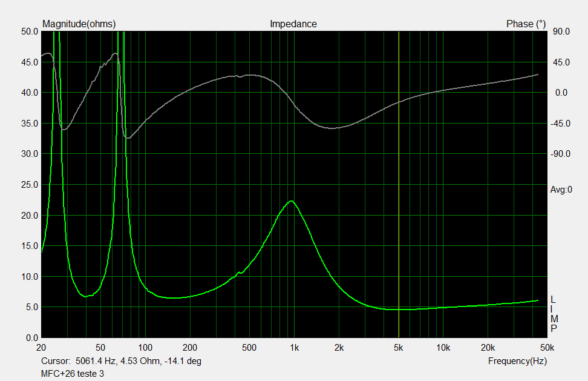Click the '50.0' magnitude axis value
Screen dimensions: 588x381
coord(30,32)
